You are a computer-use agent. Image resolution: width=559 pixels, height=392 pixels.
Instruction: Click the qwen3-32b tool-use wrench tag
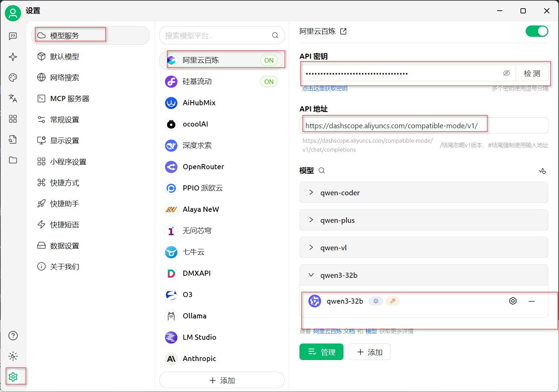393,301
